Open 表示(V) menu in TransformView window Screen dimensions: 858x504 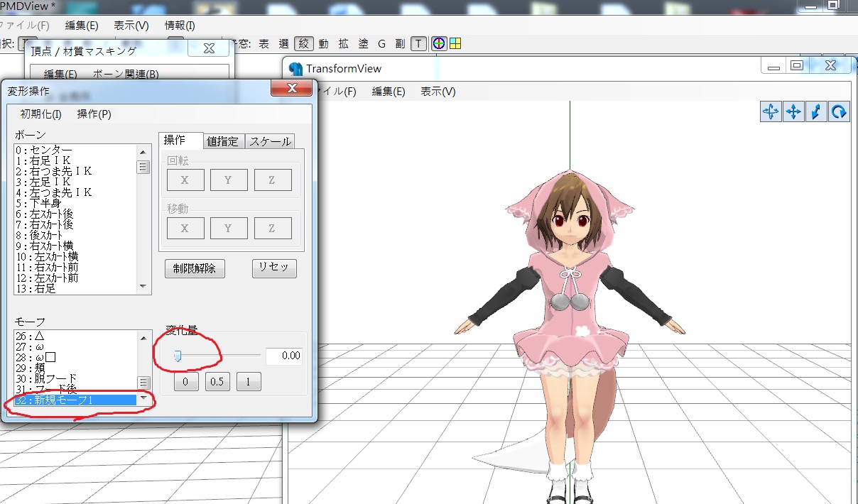[x=438, y=92]
